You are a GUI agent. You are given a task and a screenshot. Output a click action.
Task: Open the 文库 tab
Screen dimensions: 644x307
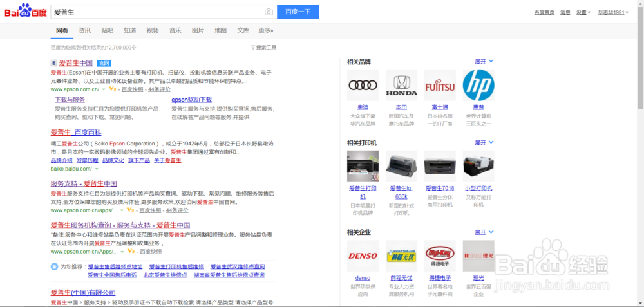tap(243, 30)
